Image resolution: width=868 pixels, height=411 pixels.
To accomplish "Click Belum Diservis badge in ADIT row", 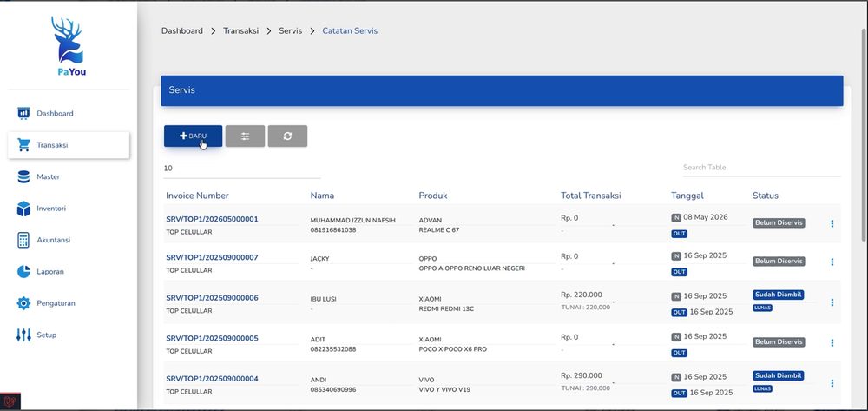I will pos(779,342).
